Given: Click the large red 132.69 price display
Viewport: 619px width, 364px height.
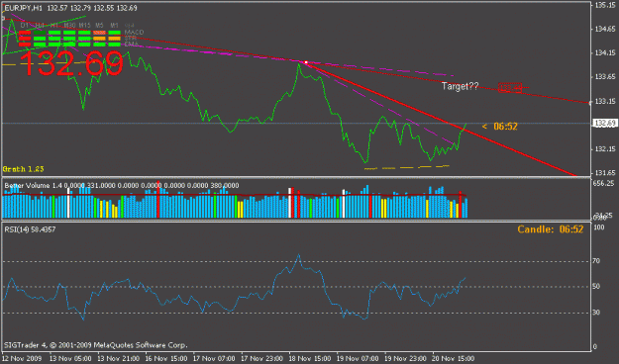Looking at the screenshot, I should [71, 64].
